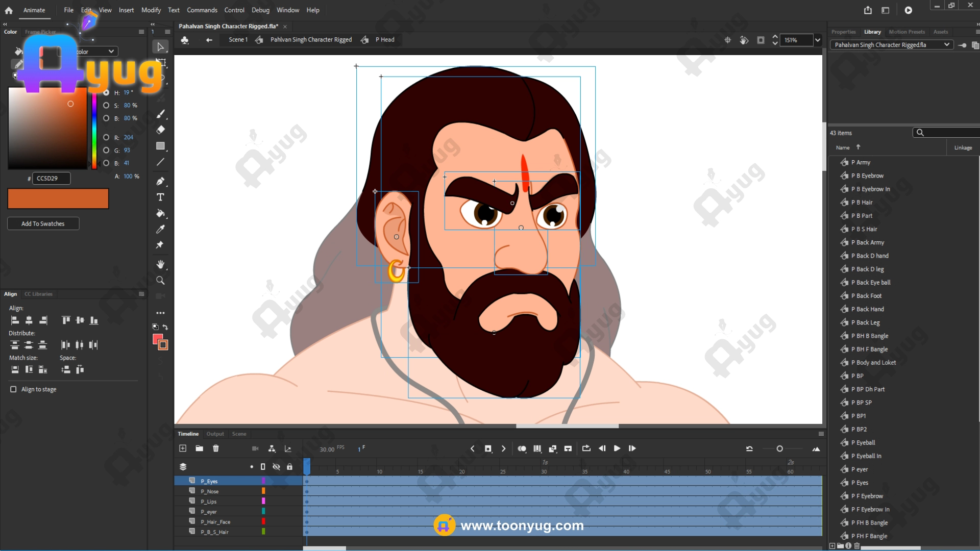This screenshot has width=980, height=551.
Task: Open the Modify menu
Action: click(151, 10)
